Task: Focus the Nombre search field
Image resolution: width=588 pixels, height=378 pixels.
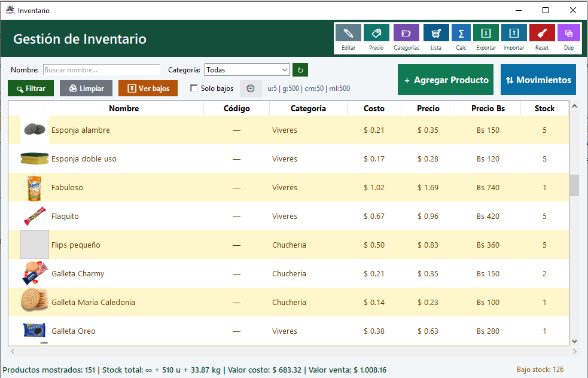Action: click(102, 70)
